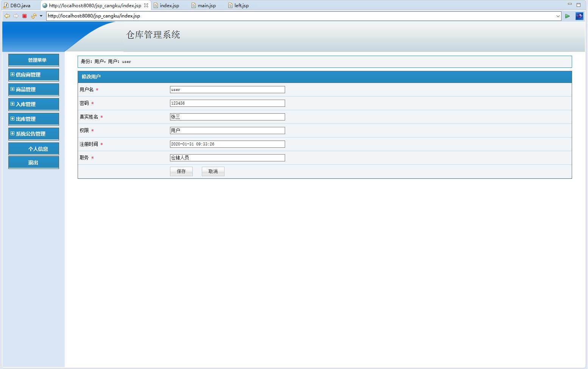Screen dimensions: 588x369
Task: Click the 职务 input containing 仓储人员
Action: pyautogui.click(x=228, y=158)
